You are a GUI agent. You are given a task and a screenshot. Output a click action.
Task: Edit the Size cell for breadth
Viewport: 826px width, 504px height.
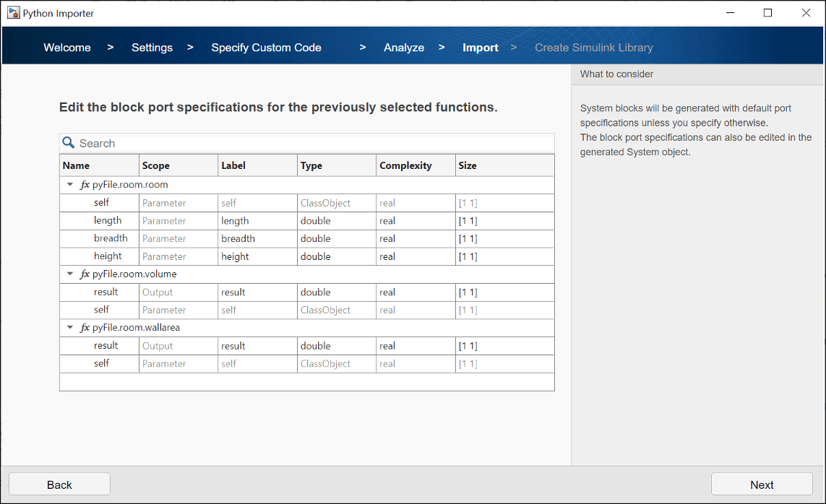504,238
